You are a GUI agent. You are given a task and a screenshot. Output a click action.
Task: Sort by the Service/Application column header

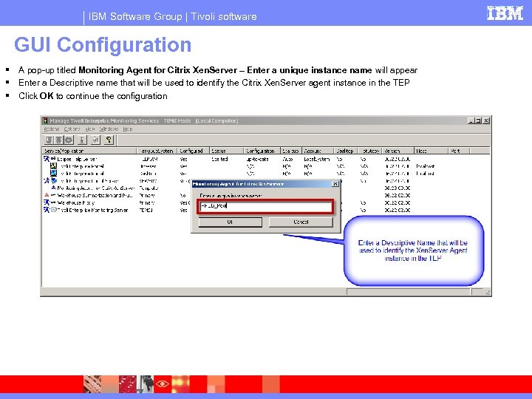pyautogui.click(x=89, y=151)
